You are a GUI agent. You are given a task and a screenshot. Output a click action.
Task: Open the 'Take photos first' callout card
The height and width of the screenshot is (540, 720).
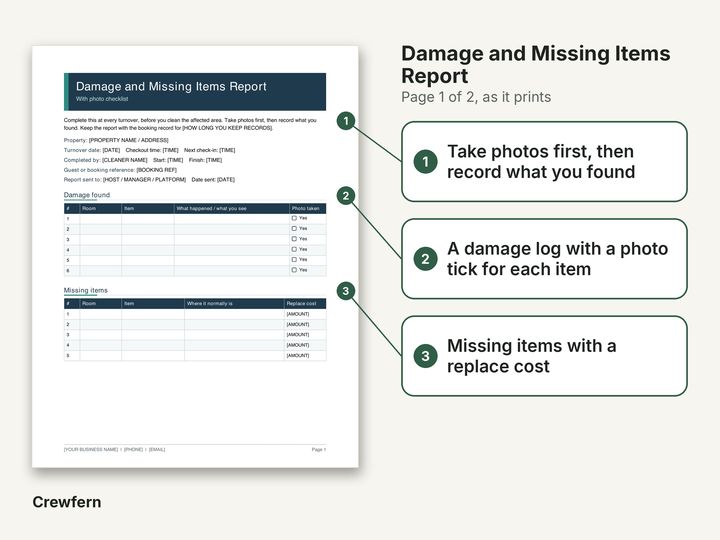pos(544,162)
